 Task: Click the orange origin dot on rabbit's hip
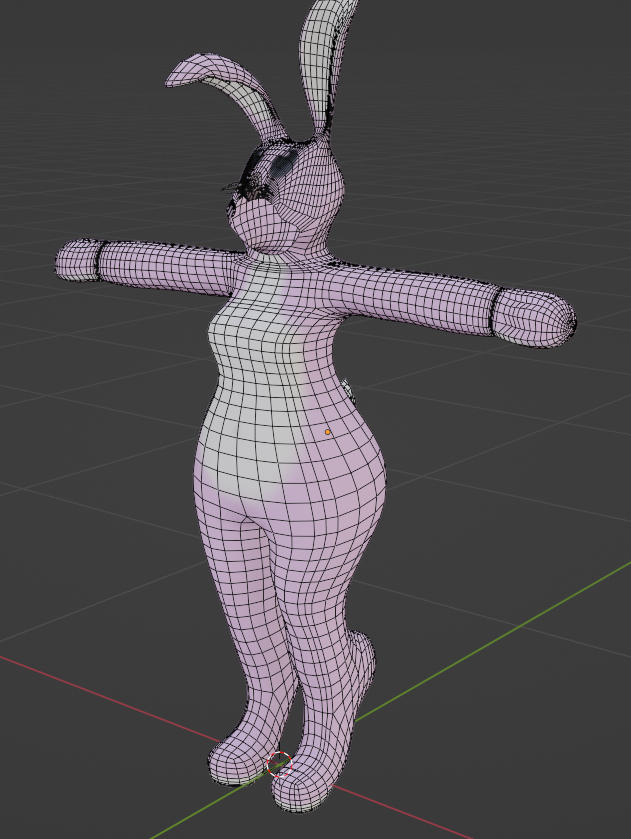(328, 432)
